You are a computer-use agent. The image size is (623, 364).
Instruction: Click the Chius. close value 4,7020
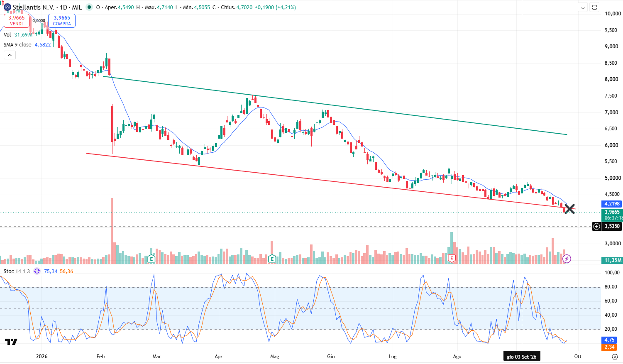[244, 7]
